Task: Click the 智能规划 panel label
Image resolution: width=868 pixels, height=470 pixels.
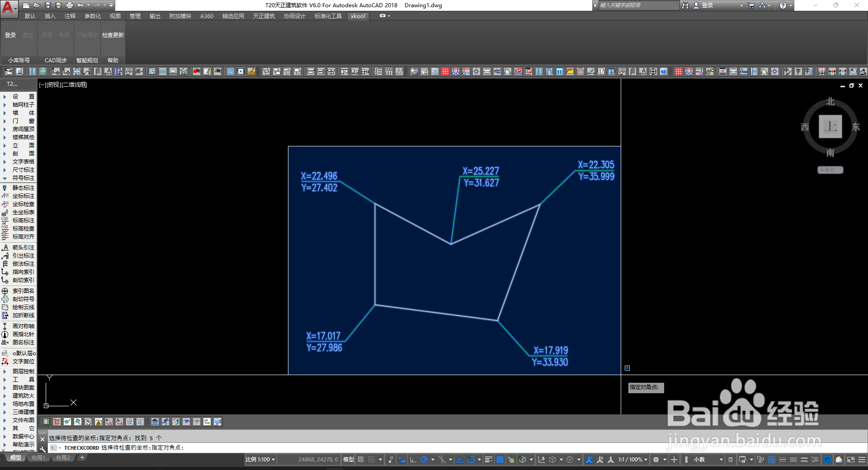Action: coord(87,61)
